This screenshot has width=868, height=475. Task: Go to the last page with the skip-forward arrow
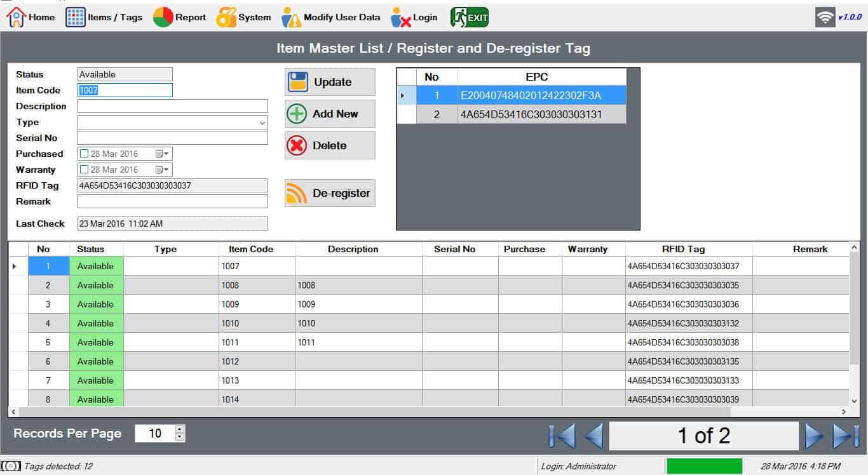(x=846, y=436)
